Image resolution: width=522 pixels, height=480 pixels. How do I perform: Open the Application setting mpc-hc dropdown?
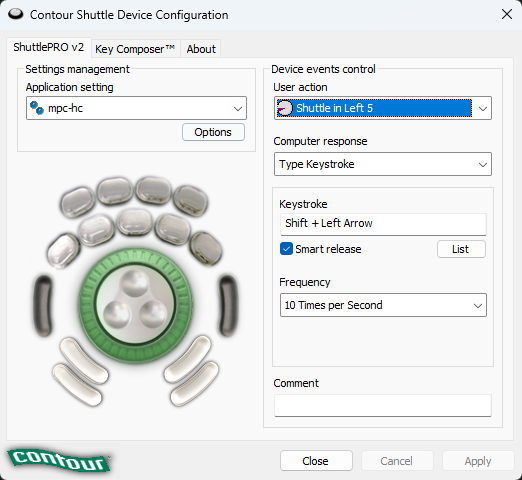[x=136, y=108]
